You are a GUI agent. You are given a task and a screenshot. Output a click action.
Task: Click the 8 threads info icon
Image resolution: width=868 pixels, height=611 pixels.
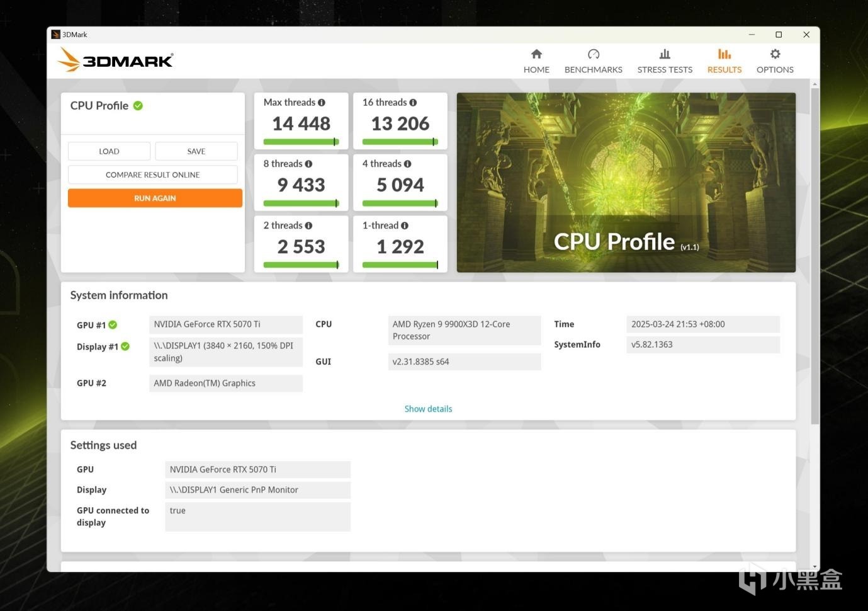pos(308,164)
